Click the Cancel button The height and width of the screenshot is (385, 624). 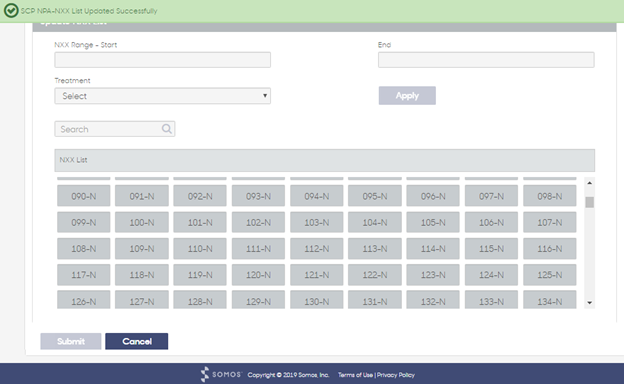pyautogui.click(x=136, y=341)
